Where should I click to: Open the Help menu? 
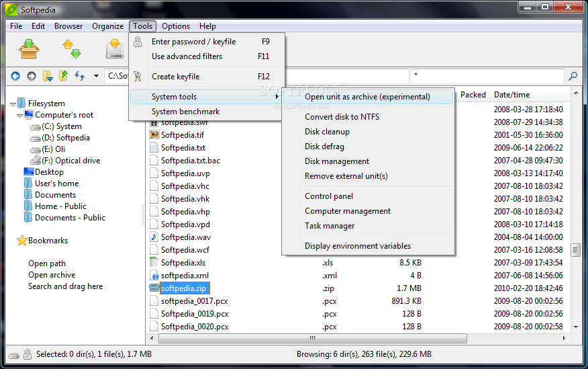pyautogui.click(x=207, y=26)
